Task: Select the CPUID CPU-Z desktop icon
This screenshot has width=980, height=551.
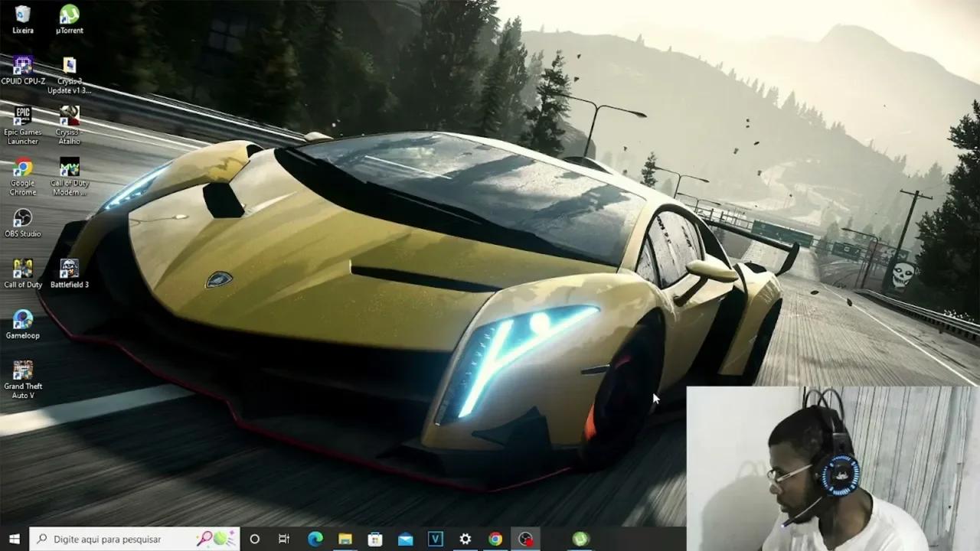Action: pos(23,70)
